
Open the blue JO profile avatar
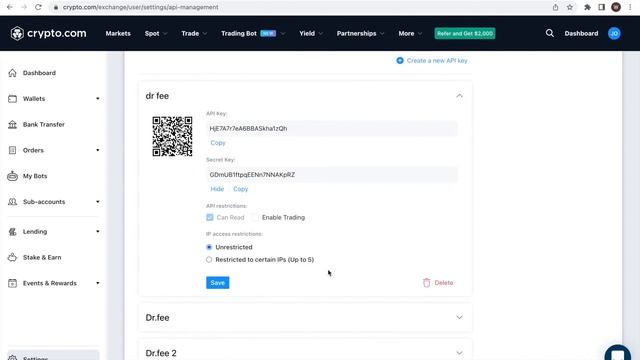coord(614,33)
